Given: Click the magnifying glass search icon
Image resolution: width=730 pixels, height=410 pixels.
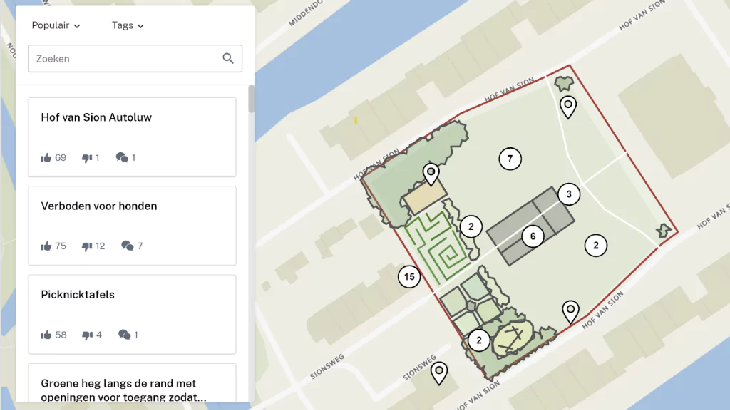Looking at the screenshot, I should 228,58.
